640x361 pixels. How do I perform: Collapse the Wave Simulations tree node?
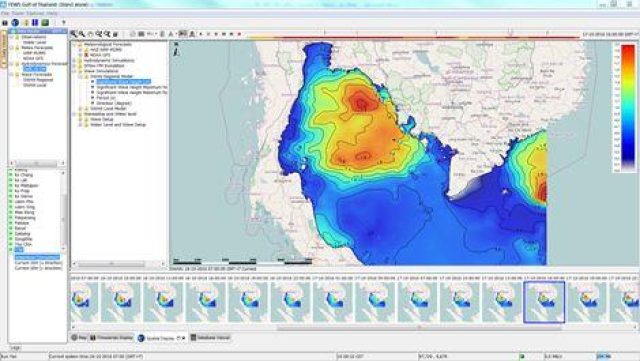(x=74, y=71)
